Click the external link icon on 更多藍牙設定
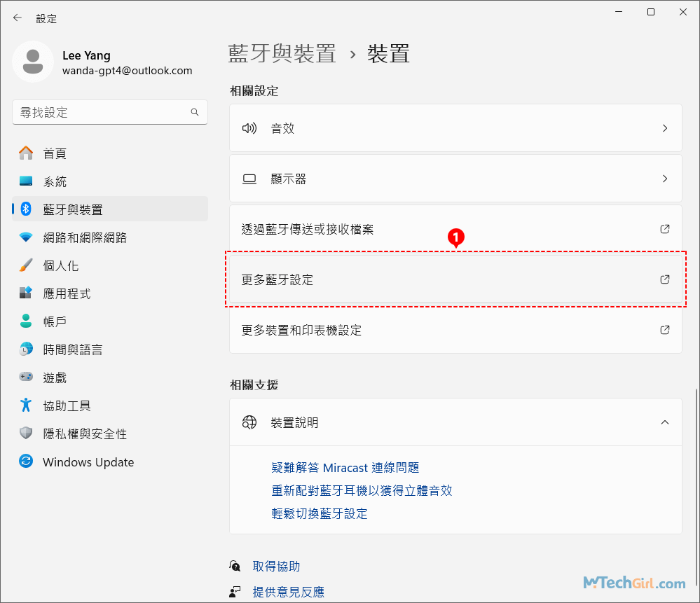 (x=664, y=279)
